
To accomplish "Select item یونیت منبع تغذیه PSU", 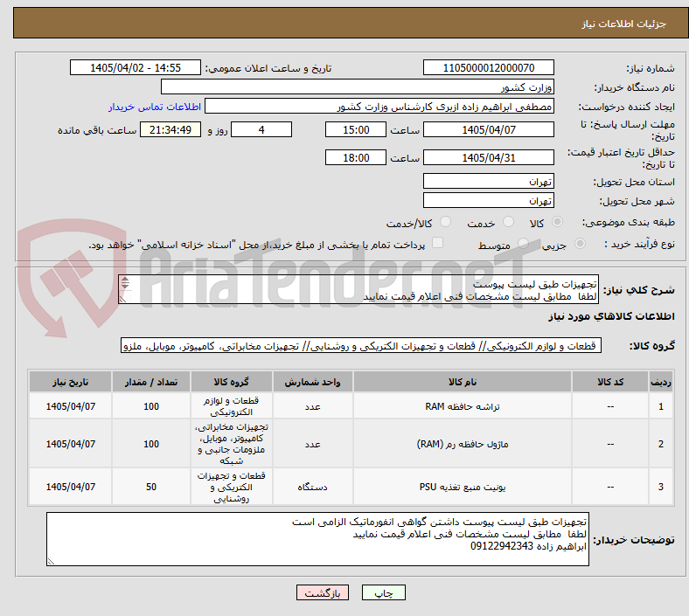I will coord(463,487).
